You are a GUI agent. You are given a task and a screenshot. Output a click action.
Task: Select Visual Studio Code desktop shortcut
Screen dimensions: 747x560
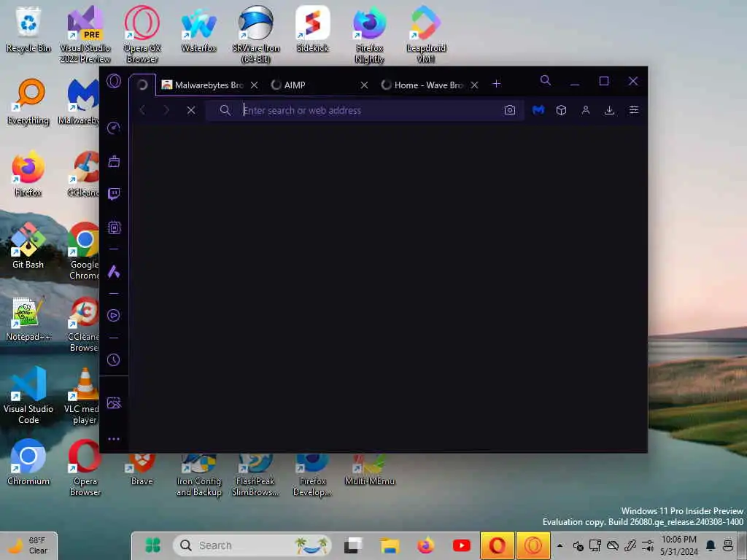[28, 395]
